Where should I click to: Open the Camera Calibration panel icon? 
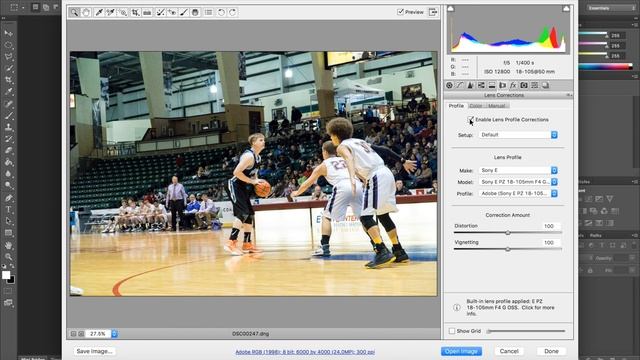point(524,85)
